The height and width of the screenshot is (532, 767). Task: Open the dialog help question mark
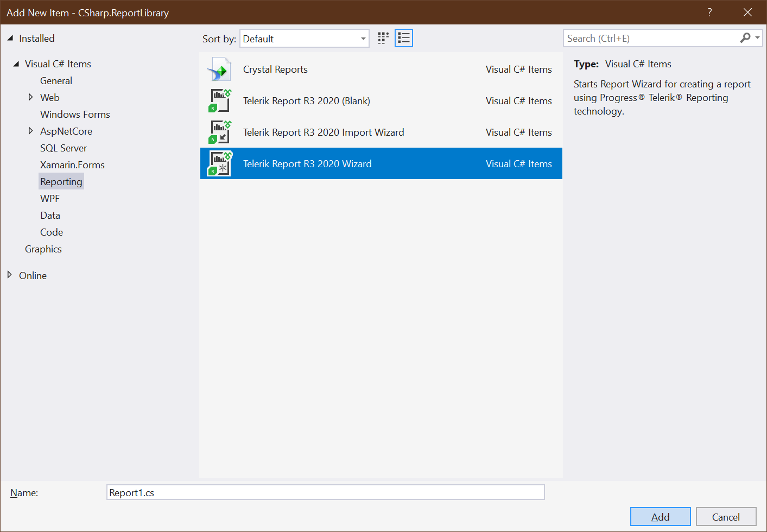point(709,12)
